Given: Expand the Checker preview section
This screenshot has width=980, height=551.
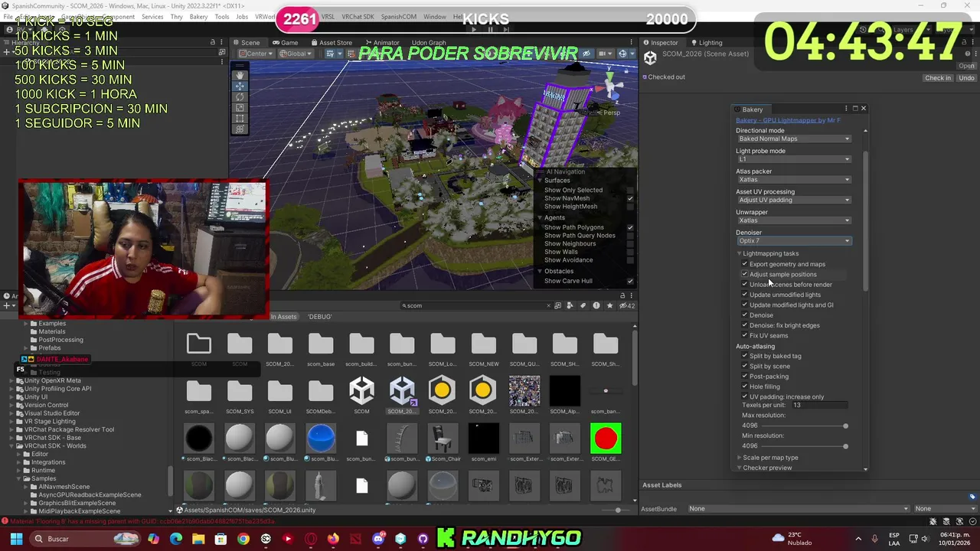Looking at the screenshot, I should 740,468.
